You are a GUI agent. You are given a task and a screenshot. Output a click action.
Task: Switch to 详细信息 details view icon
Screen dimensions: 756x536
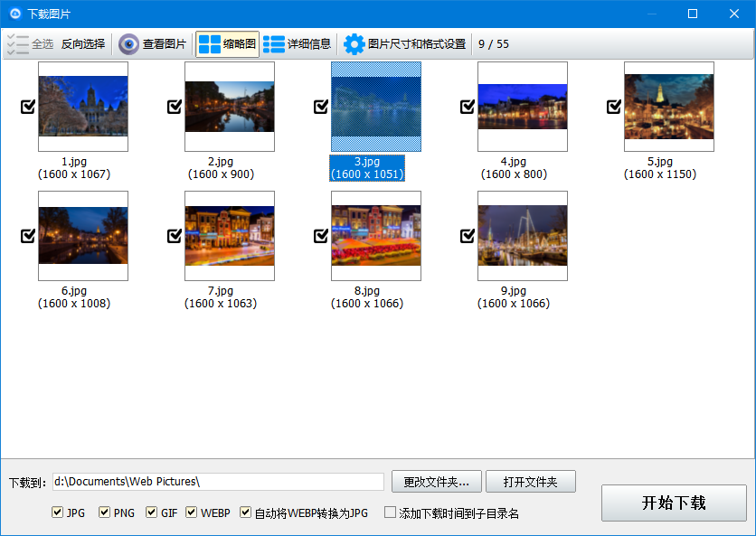[272, 42]
